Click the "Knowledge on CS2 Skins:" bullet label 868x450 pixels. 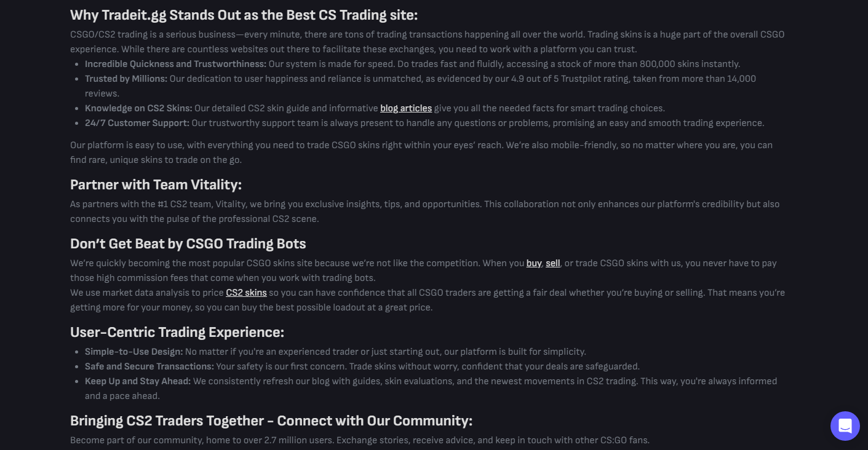click(x=138, y=108)
